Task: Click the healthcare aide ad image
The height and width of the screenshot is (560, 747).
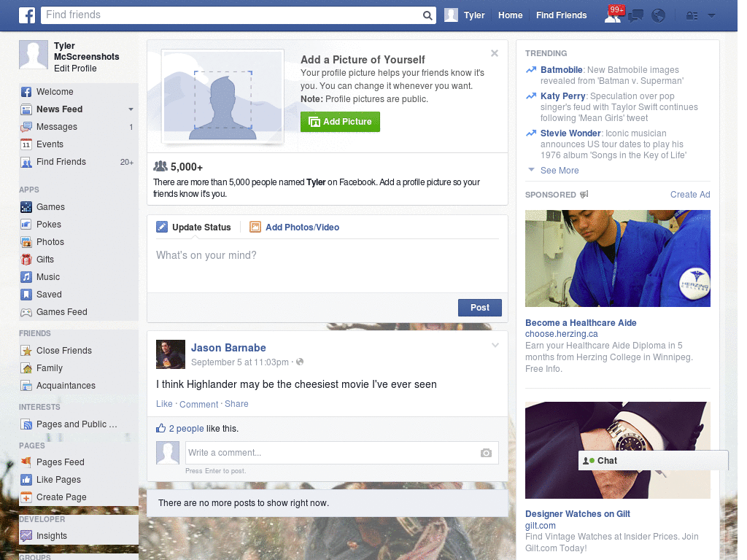Action: tap(617, 259)
